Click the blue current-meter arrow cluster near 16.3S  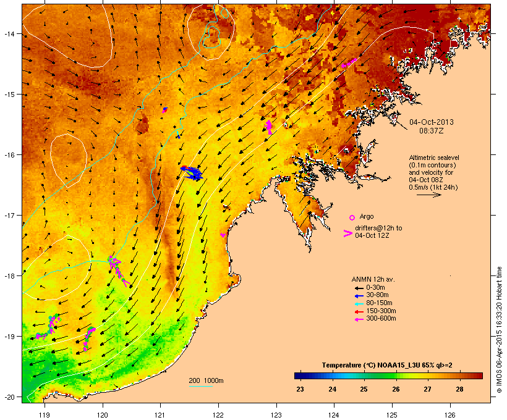[x=192, y=172]
